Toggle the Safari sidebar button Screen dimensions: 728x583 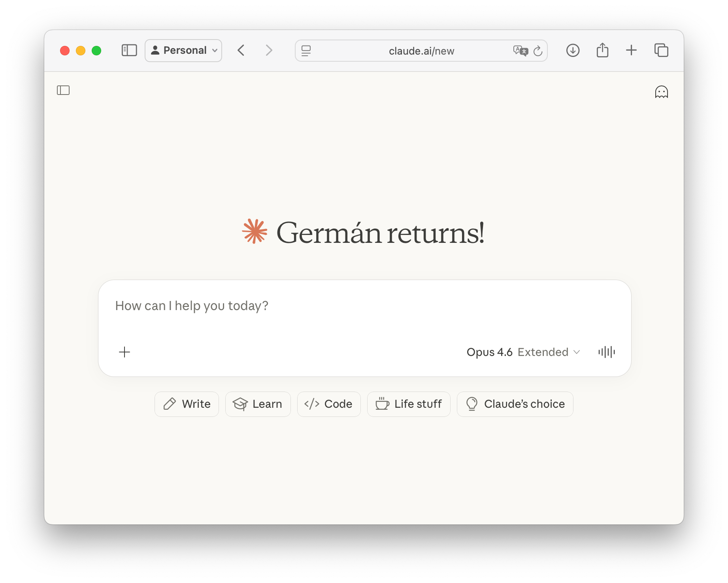tap(129, 50)
